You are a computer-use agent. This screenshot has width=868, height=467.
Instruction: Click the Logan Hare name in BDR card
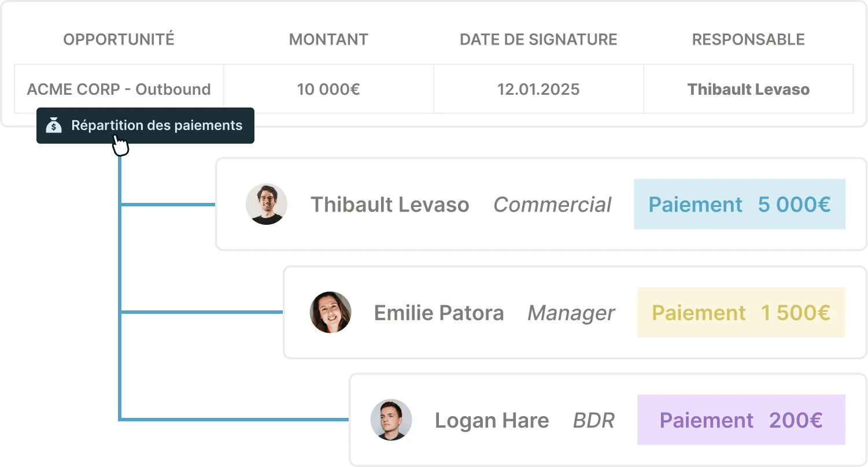(492, 420)
